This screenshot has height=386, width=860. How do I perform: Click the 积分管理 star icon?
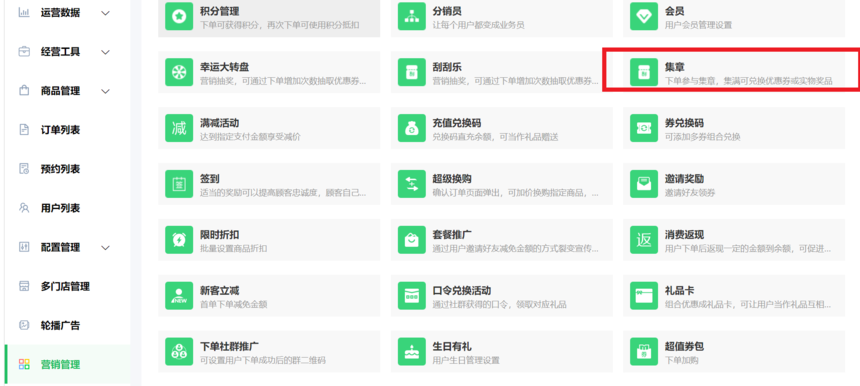point(179,17)
